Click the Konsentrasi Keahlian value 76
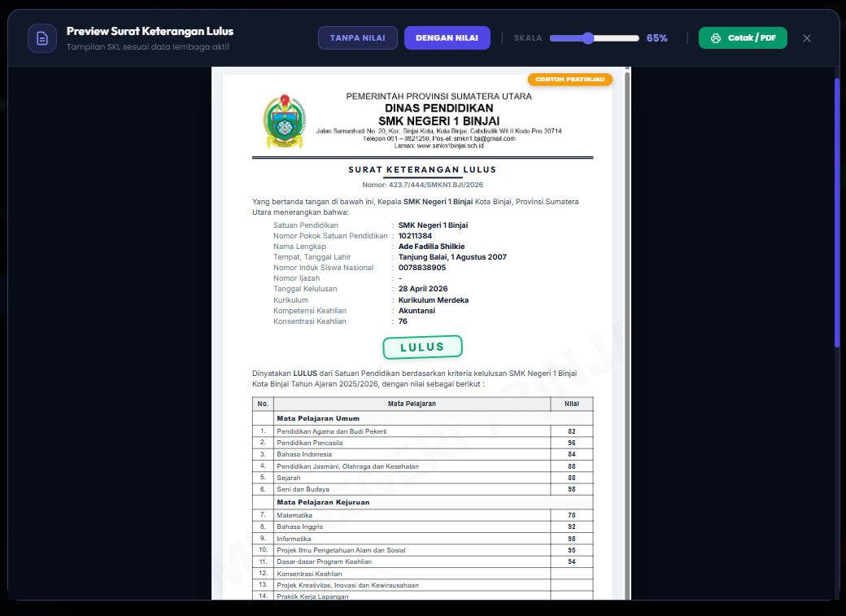 [403, 321]
